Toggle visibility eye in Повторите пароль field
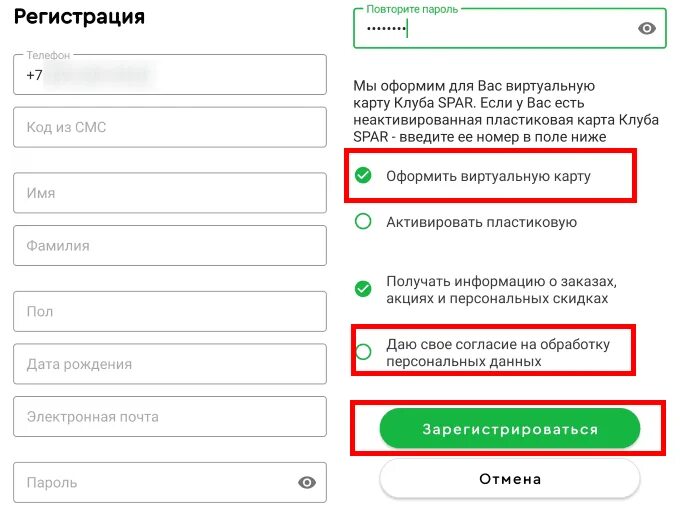 point(647,28)
